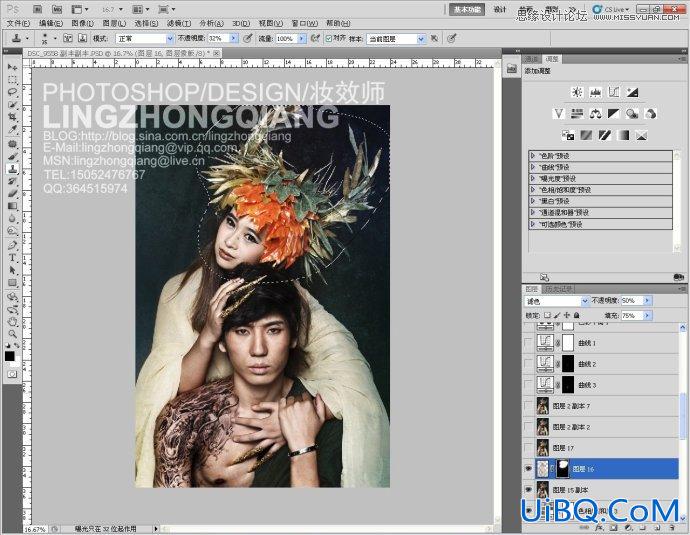Hide layer 图层 16
Screen dimensions: 690x535
click(x=529, y=469)
